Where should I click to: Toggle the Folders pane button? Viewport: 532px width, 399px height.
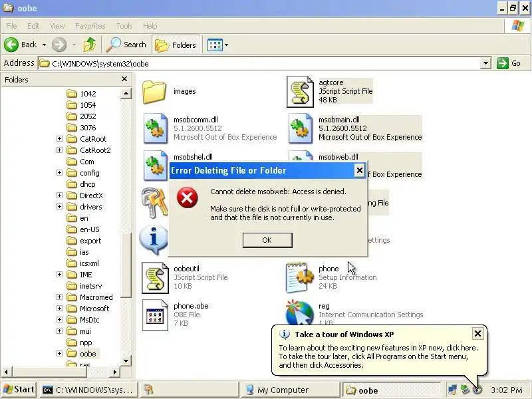point(176,45)
